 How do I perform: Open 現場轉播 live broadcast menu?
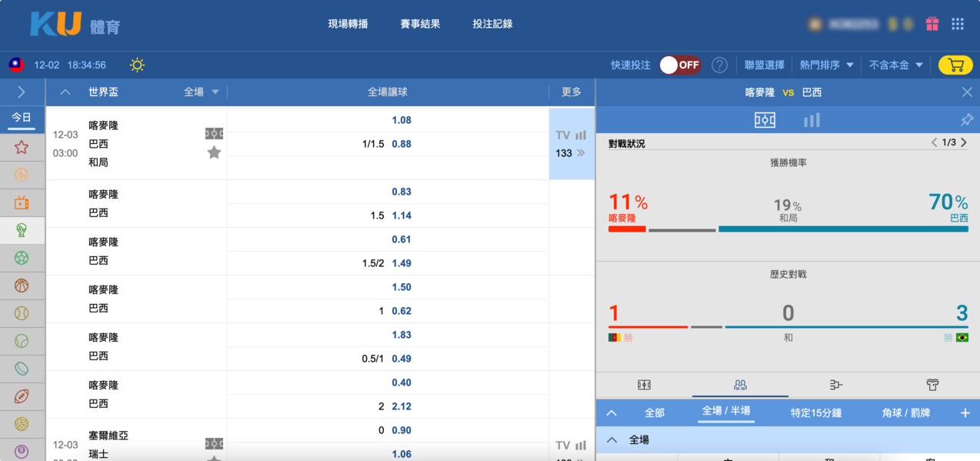(348, 24)
